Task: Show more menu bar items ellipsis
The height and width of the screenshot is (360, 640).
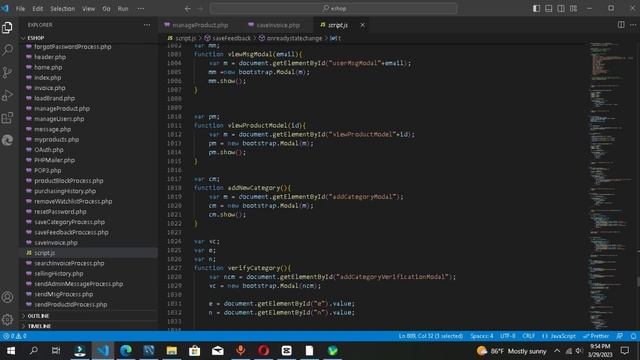Action: (140, 9)
